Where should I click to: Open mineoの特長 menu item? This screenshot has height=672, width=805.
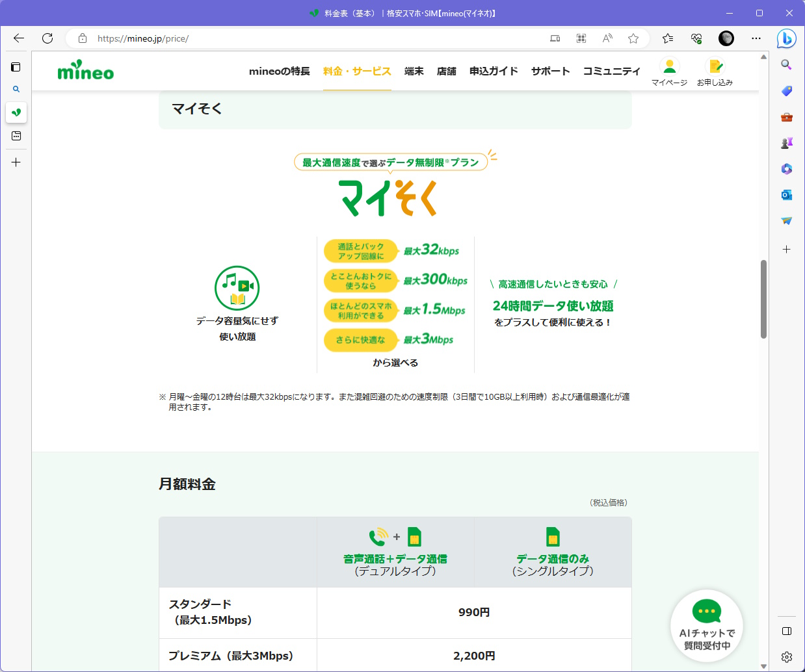[280, 71]
